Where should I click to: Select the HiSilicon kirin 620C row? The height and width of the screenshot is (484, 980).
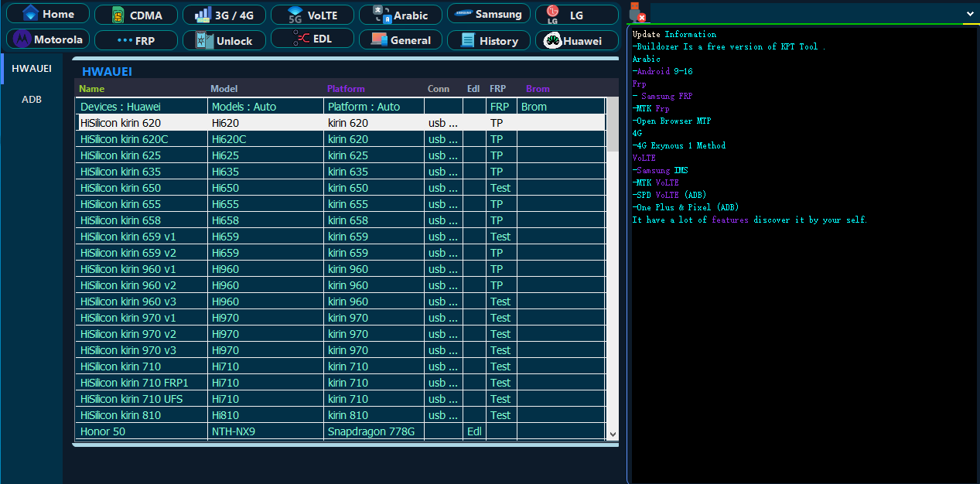(340, 139)
